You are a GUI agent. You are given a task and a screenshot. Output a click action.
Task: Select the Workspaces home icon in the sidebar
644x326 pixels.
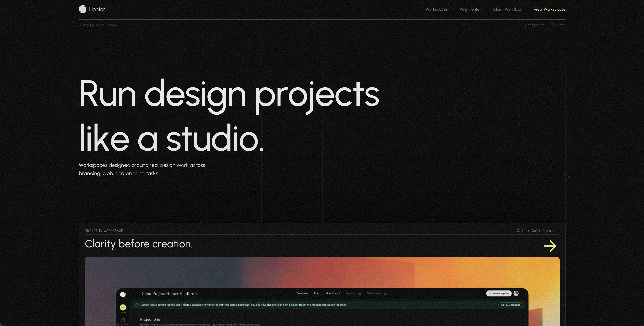[x=123, y=320]
